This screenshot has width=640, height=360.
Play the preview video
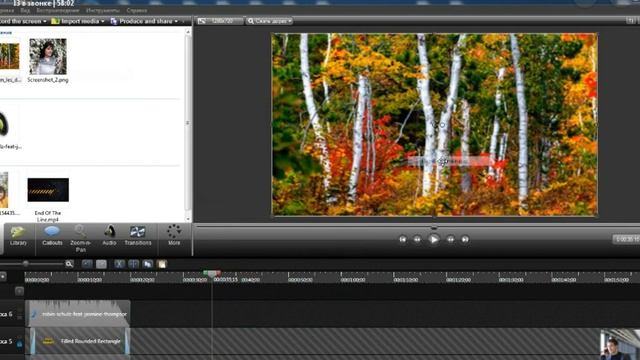coord(433,239)
